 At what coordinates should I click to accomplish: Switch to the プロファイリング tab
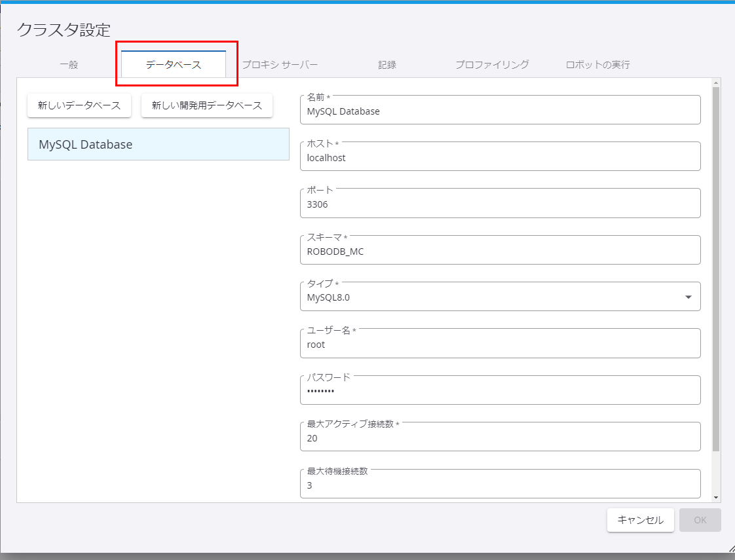pyautogui.click(x=492, y=65)
